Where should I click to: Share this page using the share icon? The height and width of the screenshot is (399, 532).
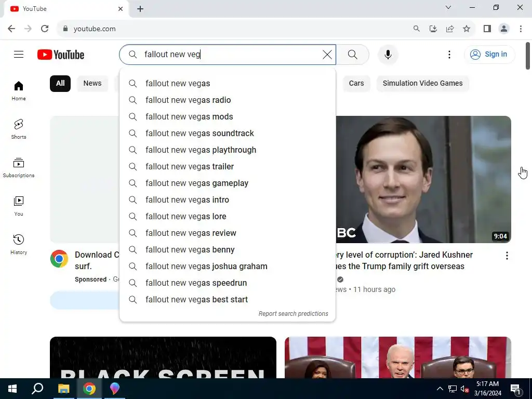450,29
